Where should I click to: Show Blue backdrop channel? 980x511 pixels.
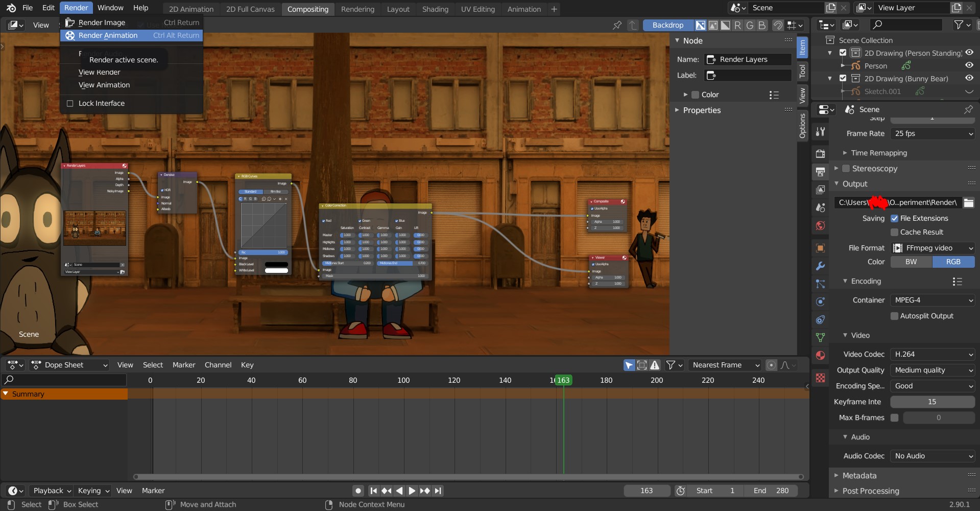pos(762,25)
